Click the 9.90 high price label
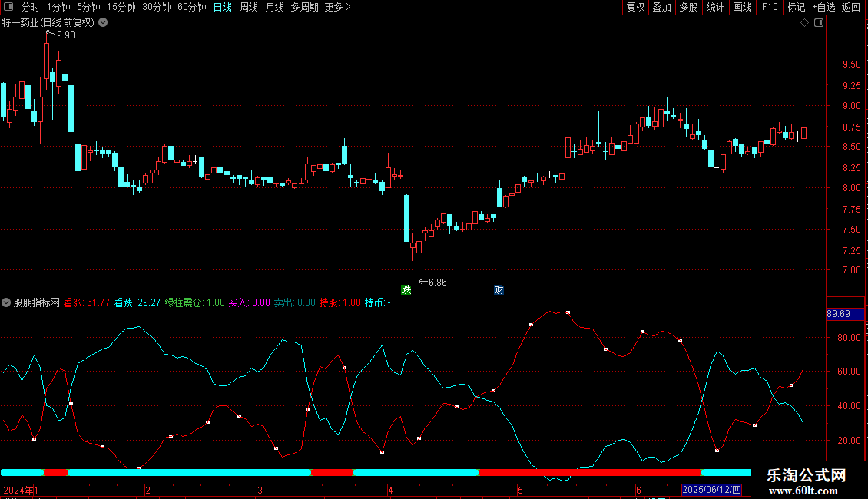The height and width of the screenshot is (499, 868). (x=66, y=35)
